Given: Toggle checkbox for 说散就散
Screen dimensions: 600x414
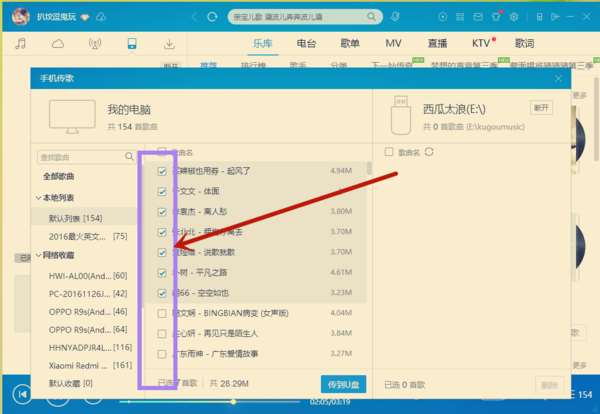Looking at the screenshot, I should (162, 253).
